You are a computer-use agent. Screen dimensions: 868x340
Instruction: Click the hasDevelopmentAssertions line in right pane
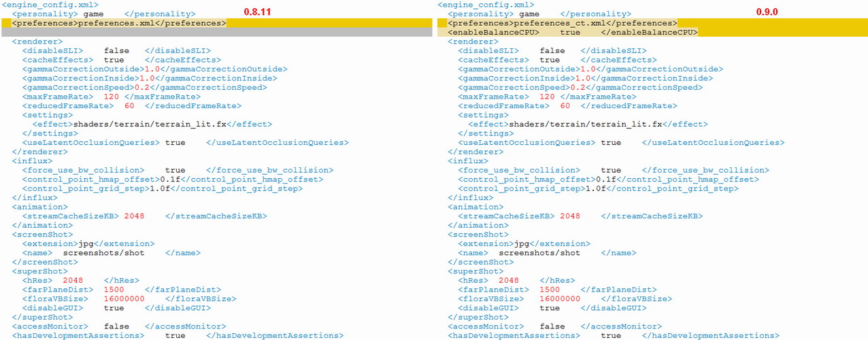(x=612, y=336)
